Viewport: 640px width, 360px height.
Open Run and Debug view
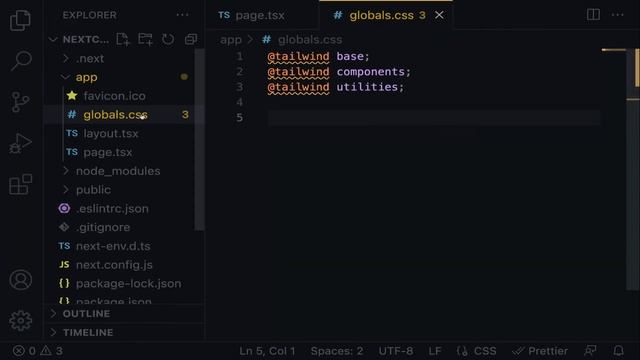pos(20,143)
